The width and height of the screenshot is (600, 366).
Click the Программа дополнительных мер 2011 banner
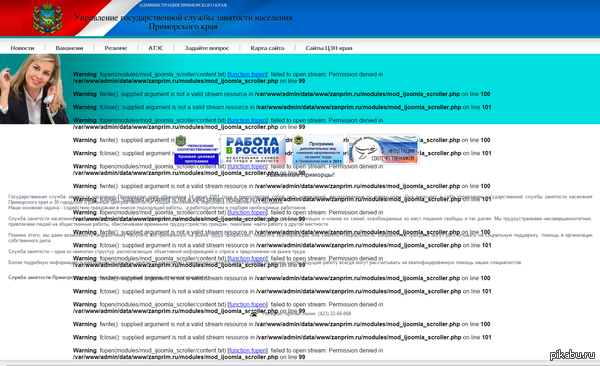click(x=318, y=149)
